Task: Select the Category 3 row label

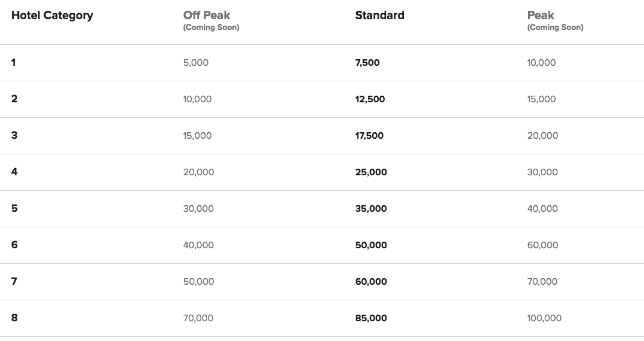Action: (14, 135)
